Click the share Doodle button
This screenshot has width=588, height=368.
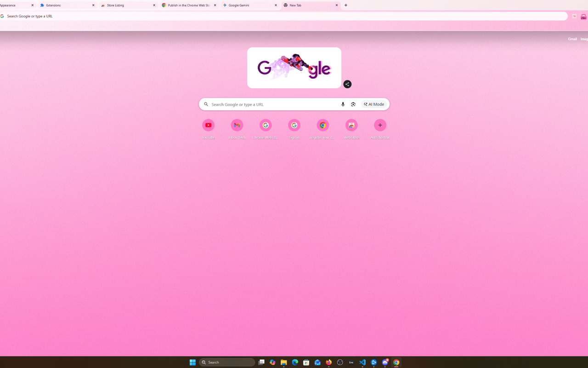(x=347, y=84)
